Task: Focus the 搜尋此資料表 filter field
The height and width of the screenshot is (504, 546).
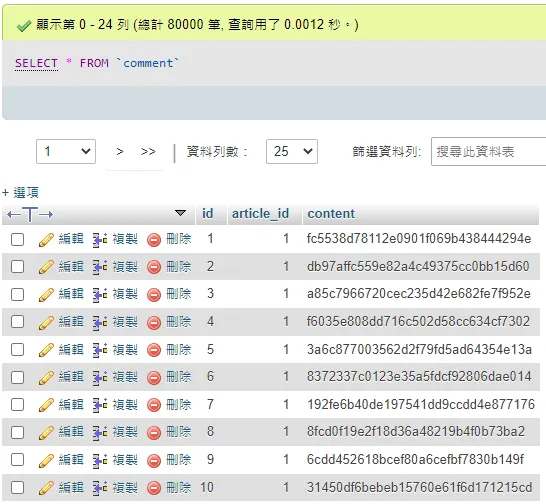Action: point(489,152)
